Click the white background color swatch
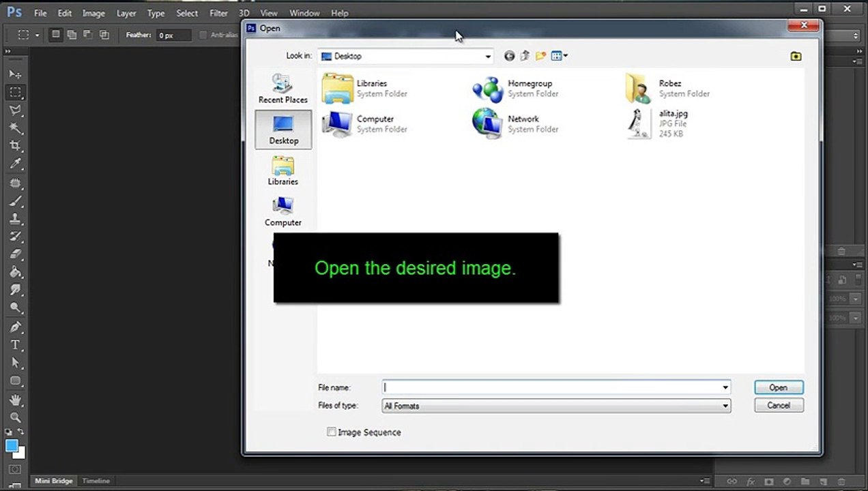This screenshot has width=868, height=491. pos(21,453)
